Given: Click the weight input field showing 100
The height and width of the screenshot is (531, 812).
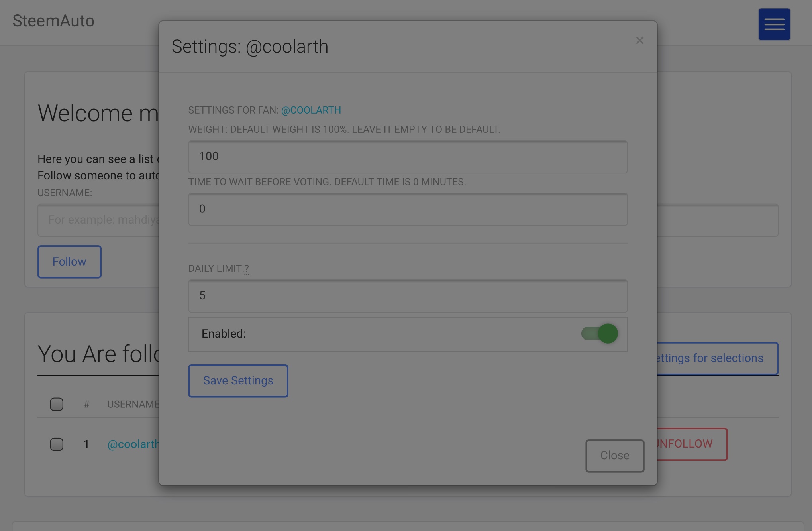Looking at the screenshot, I should point(408,157).
